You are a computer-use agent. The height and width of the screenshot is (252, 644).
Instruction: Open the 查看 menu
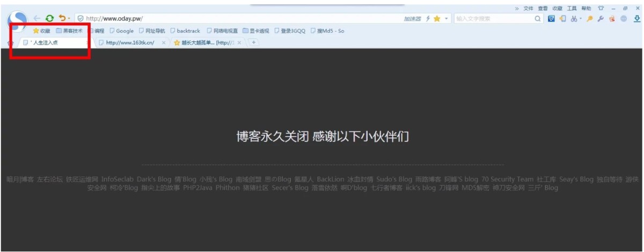pyautogui.click(x=543, y=8)
